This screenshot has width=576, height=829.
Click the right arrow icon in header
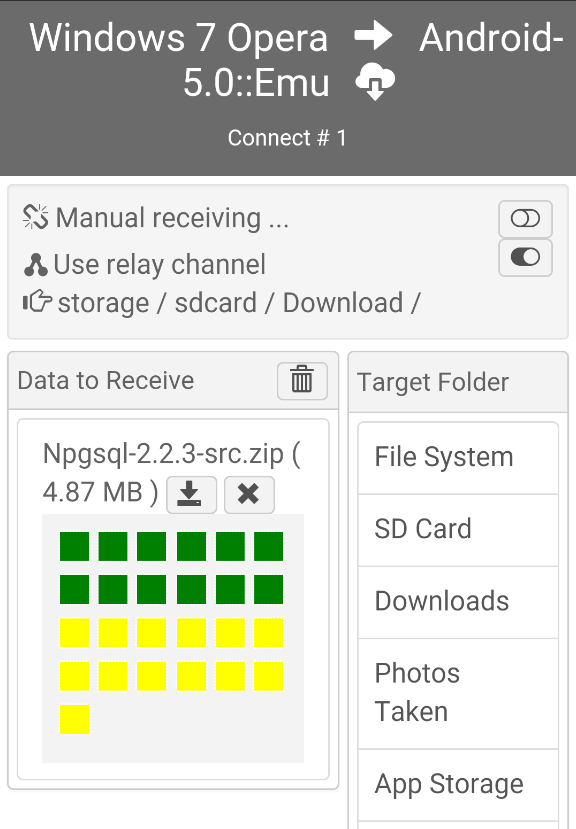click(x=373, y=36)
